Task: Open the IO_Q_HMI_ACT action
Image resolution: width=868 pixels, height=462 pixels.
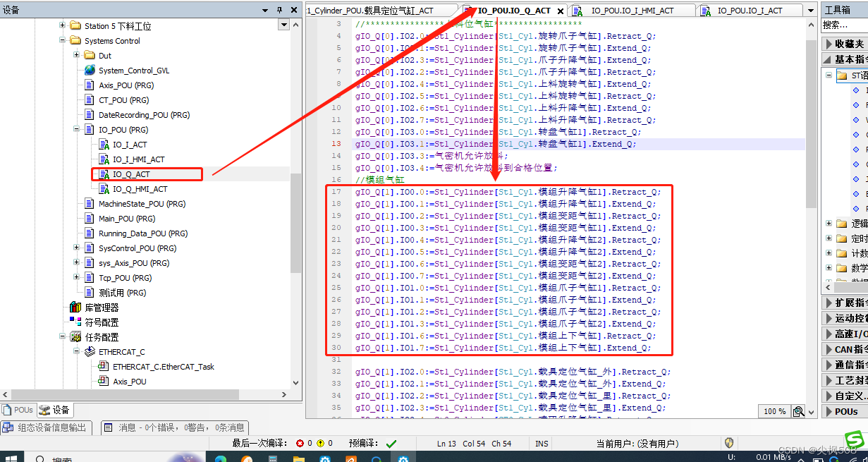Action: click(x=140, y=189)
